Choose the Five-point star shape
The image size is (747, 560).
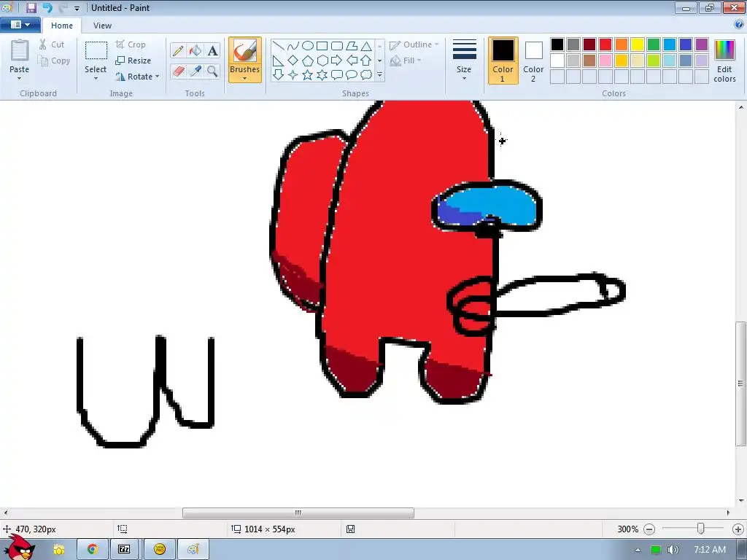click(x=308, y=75)
